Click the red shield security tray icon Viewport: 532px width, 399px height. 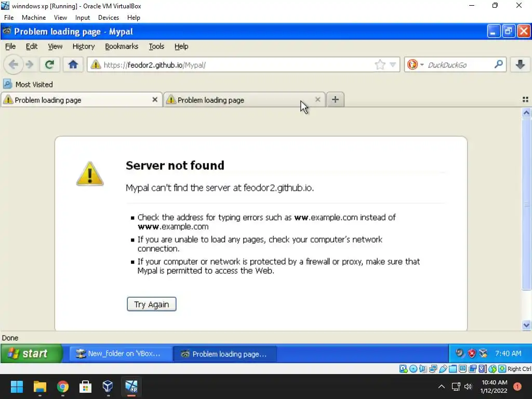pos(472,353)
